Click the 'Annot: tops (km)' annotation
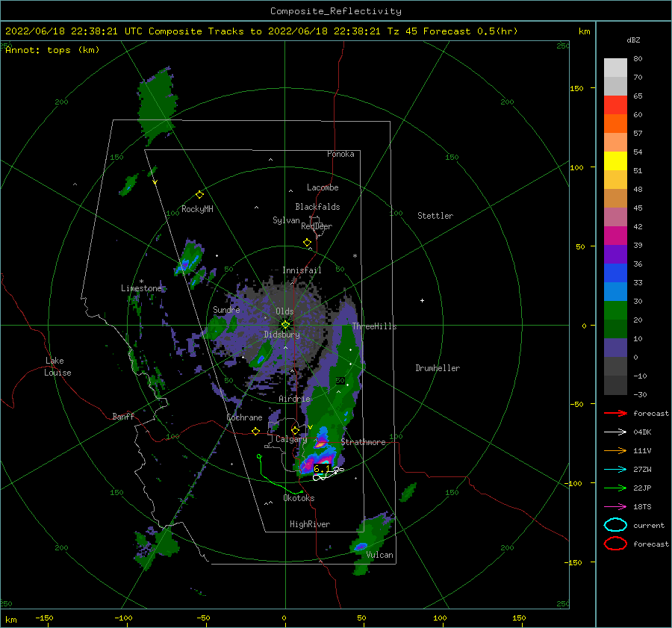The width and height of the screenshot is (672, 628). coord(52,50)
